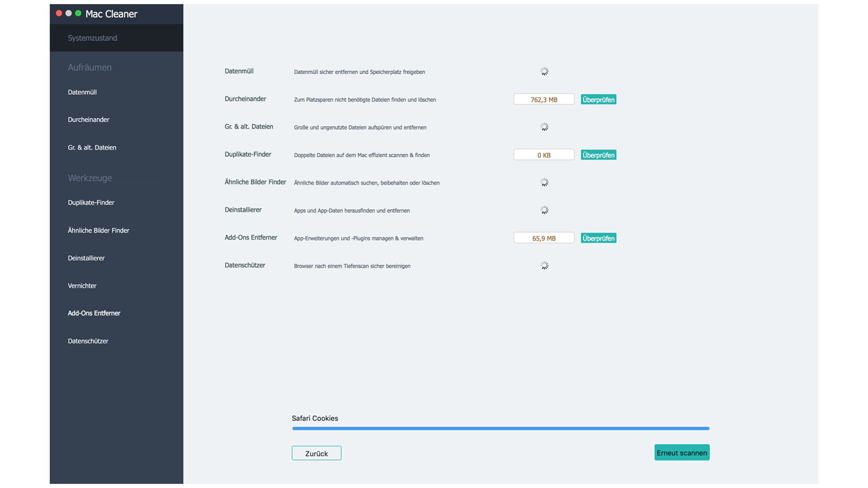Select Vernichter tool in the sidebar

pos(82,286)
